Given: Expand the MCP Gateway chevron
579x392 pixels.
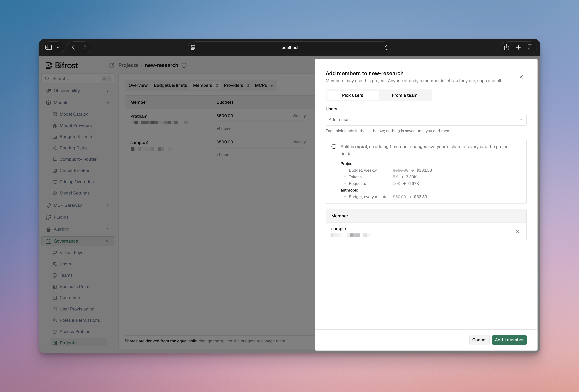Looking at the screenshot, I should pyautogui.click(x=108, y=205).
